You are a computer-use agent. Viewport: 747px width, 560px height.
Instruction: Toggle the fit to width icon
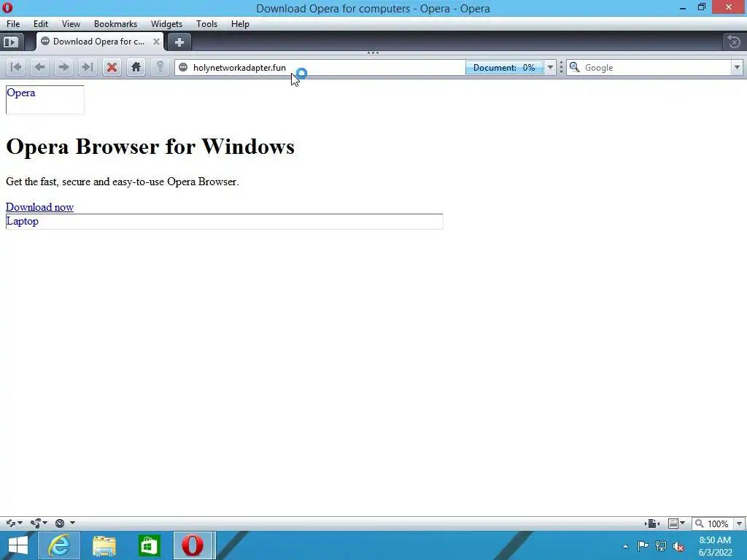(x=652, y=524)
